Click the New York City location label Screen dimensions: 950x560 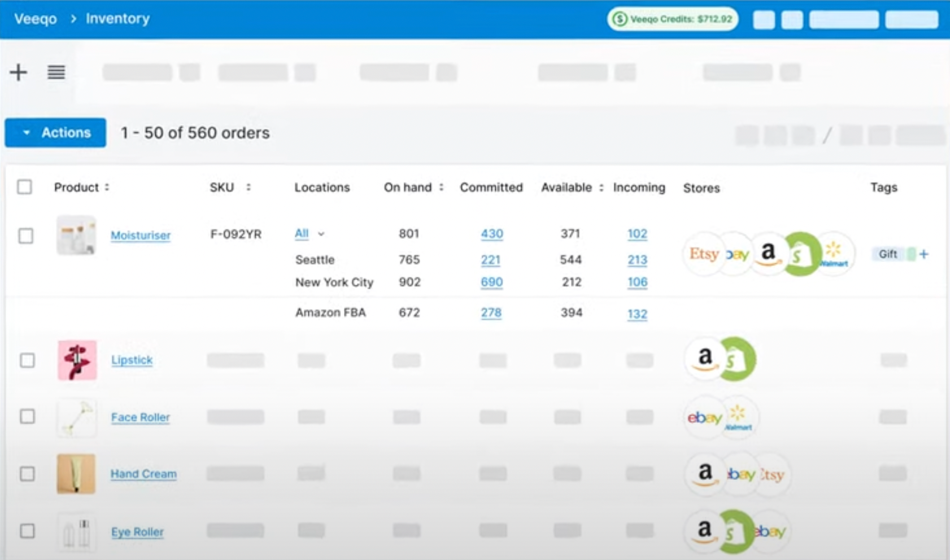334,282
